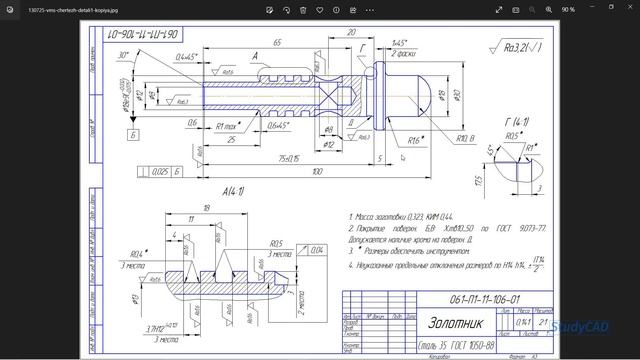The height and width of the screenshot is (360, 640).
Task: Minimize the Photos window
Action: (x=593, y=7)
